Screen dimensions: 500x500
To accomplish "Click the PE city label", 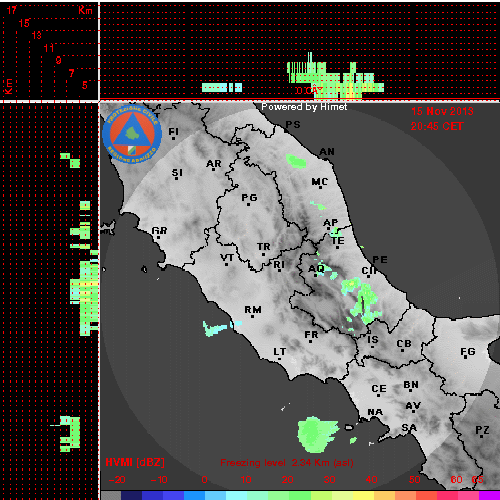I will click(x=380, y=260).
